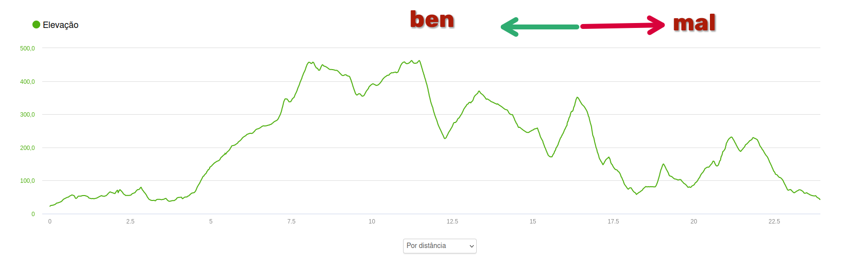Click the 500,0 elevation axis label
Image resolution: width=868 pixels, height=273 pixels.
coord(27,49)
